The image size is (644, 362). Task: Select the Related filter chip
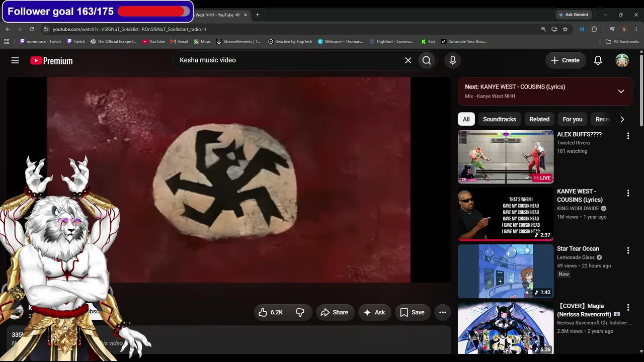coord(539,119)
